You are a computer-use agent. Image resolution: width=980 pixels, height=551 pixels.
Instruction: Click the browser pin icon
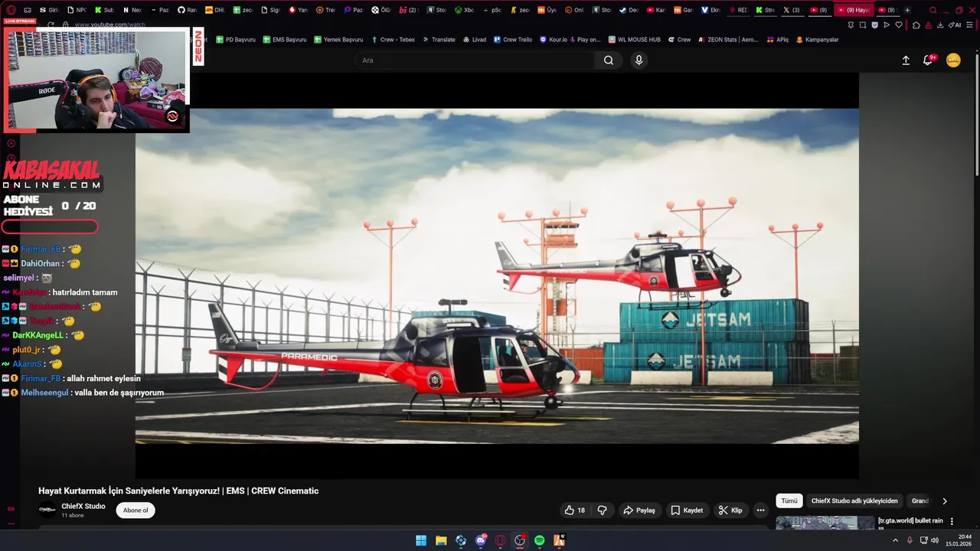point(851,25)
